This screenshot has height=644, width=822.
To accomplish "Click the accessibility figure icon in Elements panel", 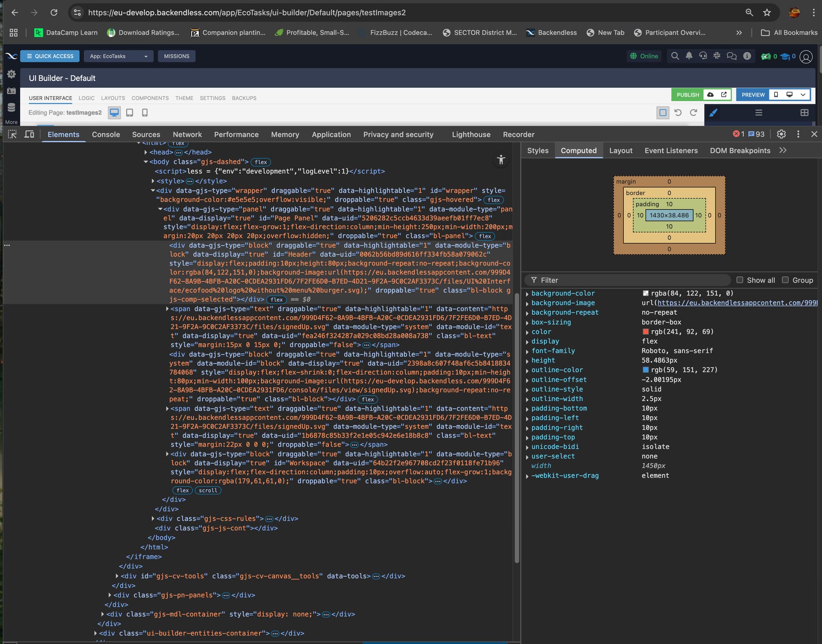I will pyautogui.click(x=501, y=160).
